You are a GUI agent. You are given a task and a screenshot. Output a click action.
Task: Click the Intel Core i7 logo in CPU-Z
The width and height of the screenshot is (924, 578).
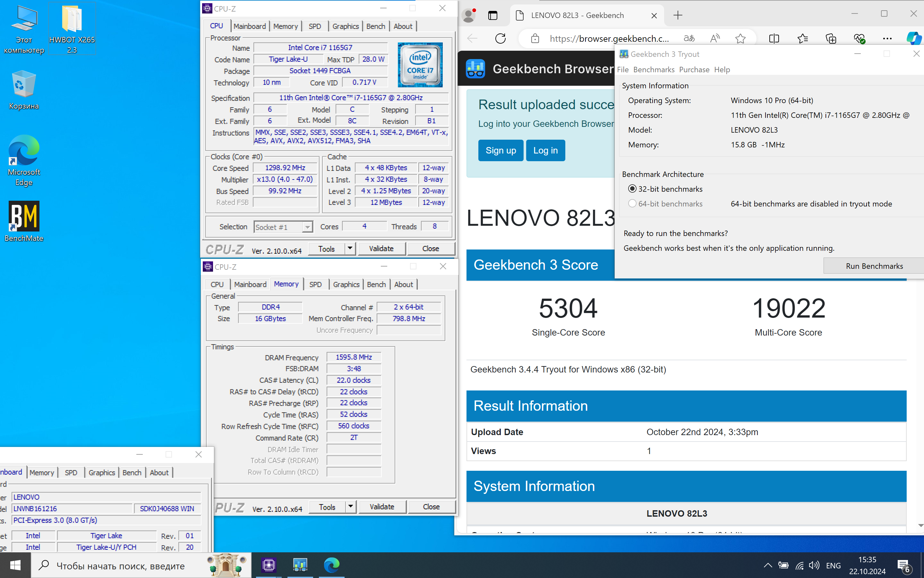[420, 65]
